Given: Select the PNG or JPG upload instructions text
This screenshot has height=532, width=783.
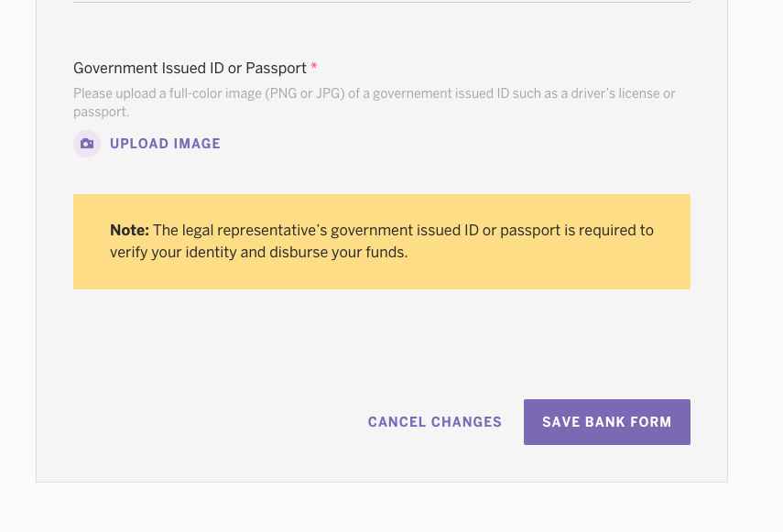Looking at the screenshot, I should point(374,103).
